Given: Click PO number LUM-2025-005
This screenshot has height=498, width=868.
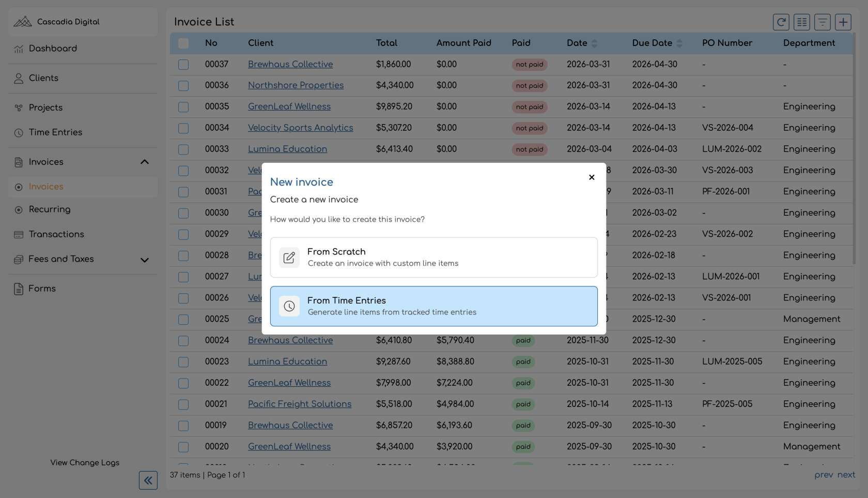Looking at the screenshot, I should pyautogui.click(x=732, y=361).
